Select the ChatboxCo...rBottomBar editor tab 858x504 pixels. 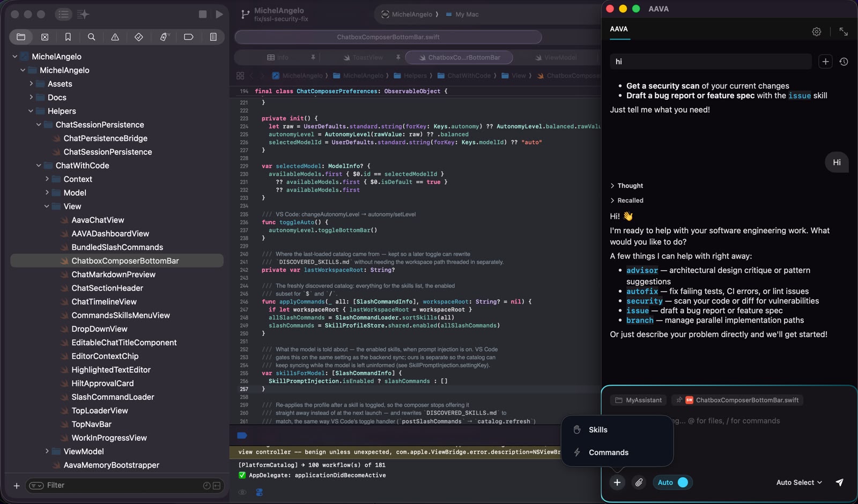(459, 57)
